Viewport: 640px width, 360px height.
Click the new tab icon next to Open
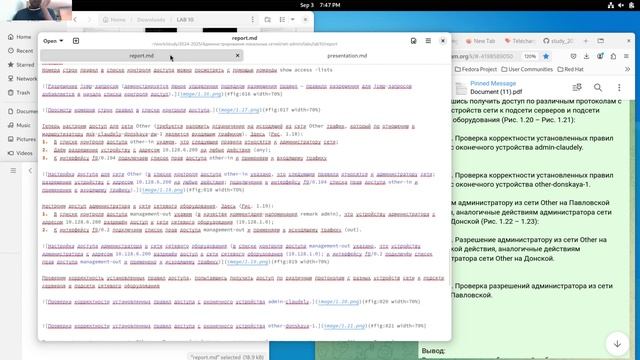76,41
